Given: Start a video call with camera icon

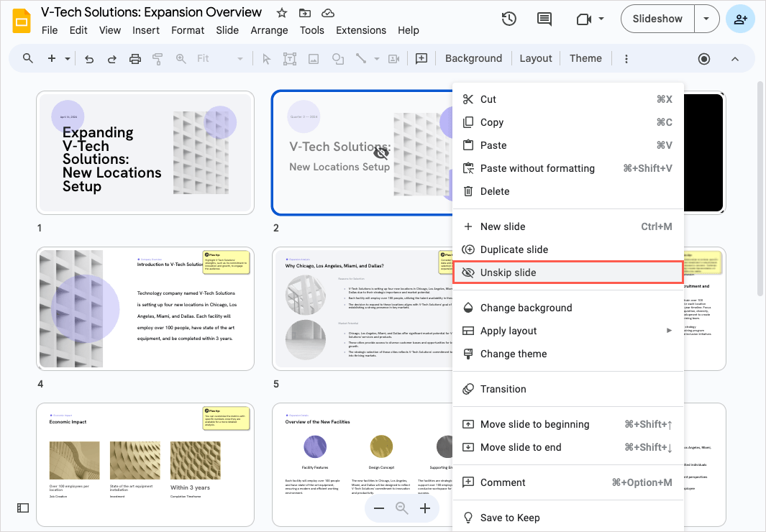Looking at the screenshot, I should pyautogui.click(x=584, y=19).
